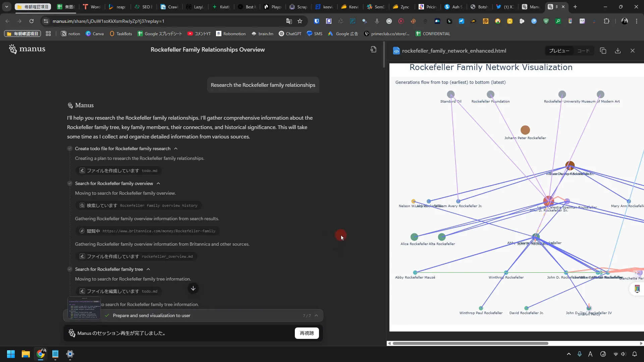Image resolution: width=644 pixels, height=362 pixels.
Task: Select the Alice Rockefeller green node
Action: pos(414,237)
